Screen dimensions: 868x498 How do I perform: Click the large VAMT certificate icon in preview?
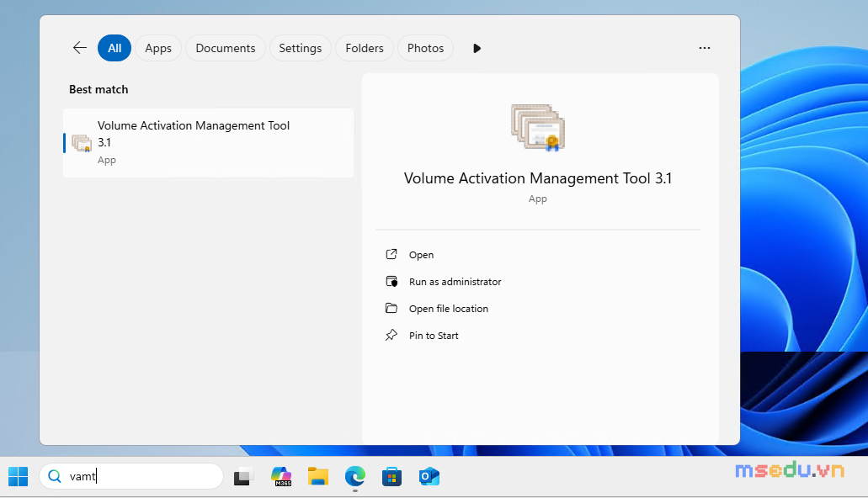tap(537, 128)
